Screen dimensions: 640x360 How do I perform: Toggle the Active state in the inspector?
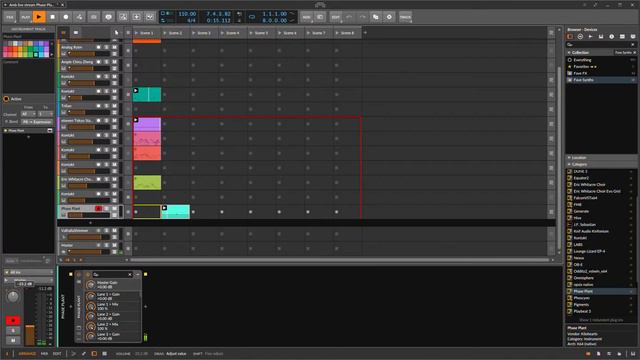[6, 99]
